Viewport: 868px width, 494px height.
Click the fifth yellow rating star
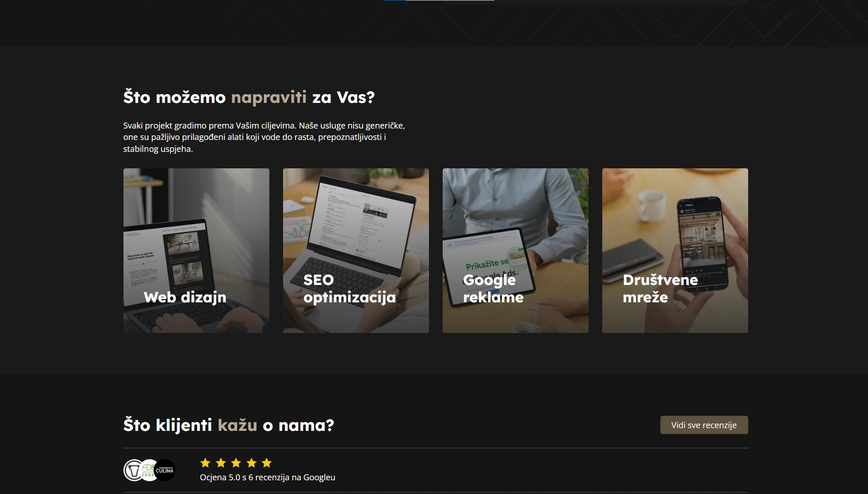[x=267, y=463]
